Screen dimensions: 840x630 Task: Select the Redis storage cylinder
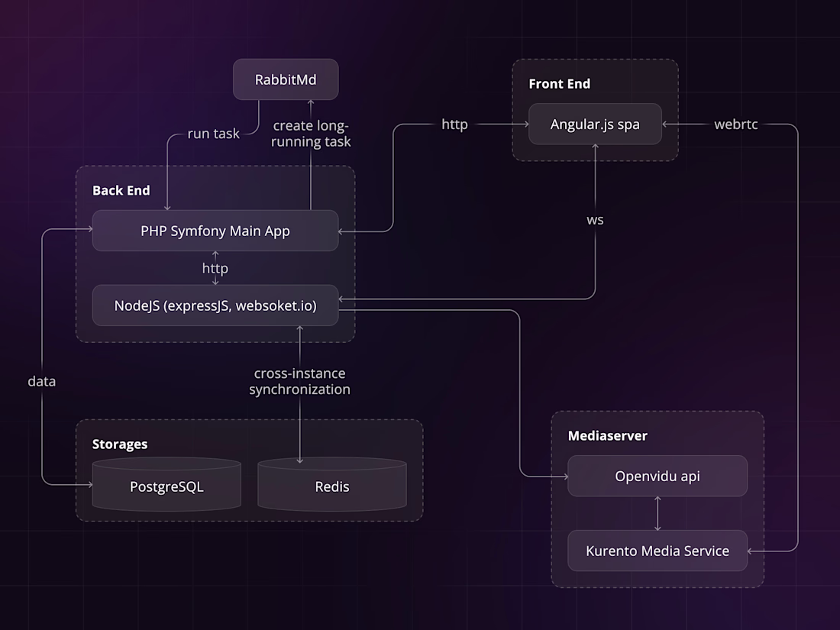click(x=332, y=483)
